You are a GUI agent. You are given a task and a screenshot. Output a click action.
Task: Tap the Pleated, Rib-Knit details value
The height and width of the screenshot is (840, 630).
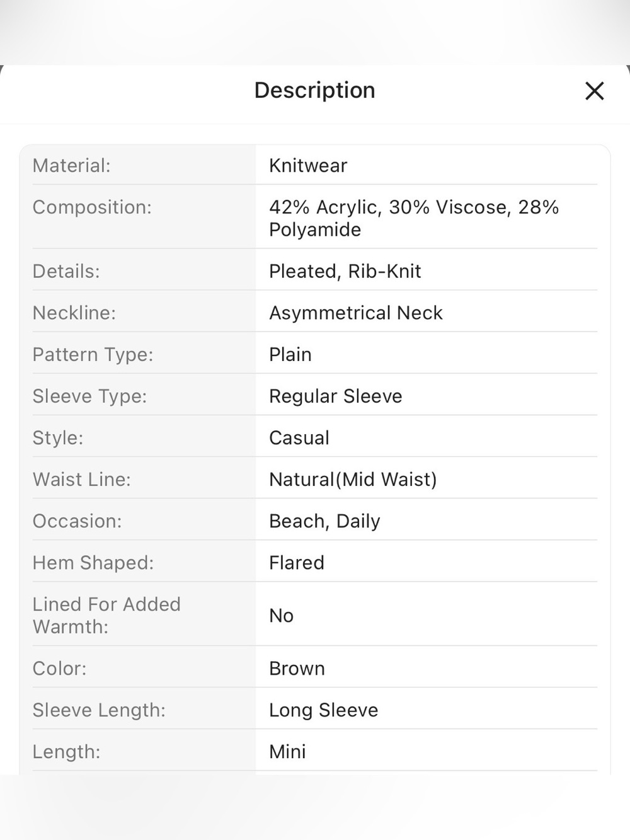tap(345, 272)
